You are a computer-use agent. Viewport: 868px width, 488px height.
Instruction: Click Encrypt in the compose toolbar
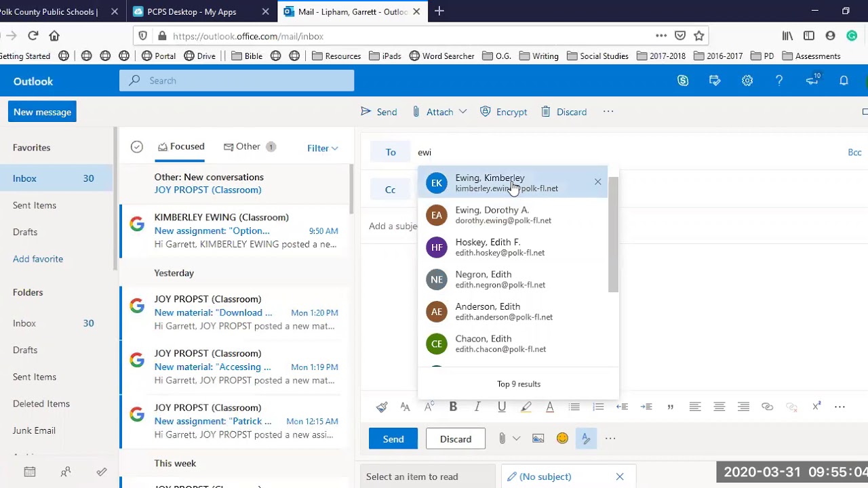[504, 112]
